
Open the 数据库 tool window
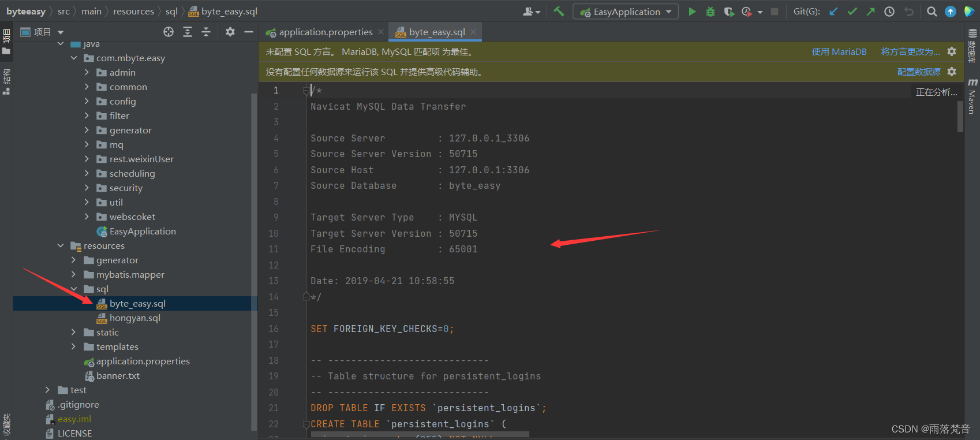(x=972, y=46)
